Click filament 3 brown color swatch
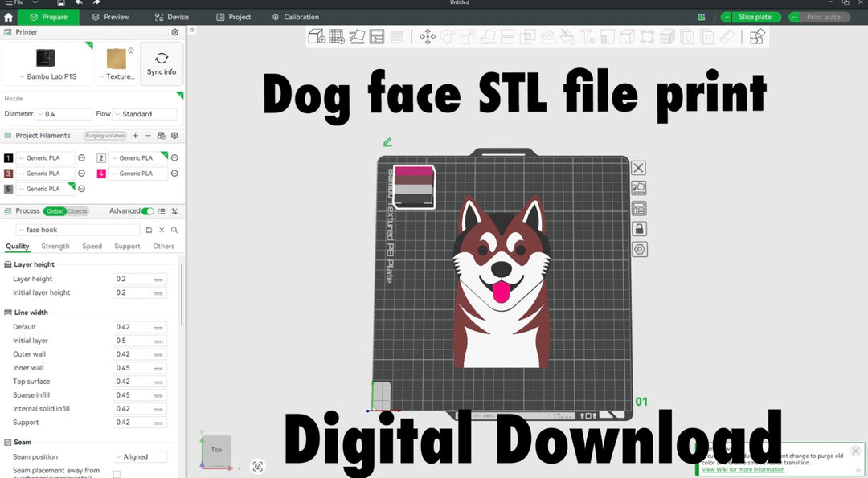868x478 pixels. point(8,174)
